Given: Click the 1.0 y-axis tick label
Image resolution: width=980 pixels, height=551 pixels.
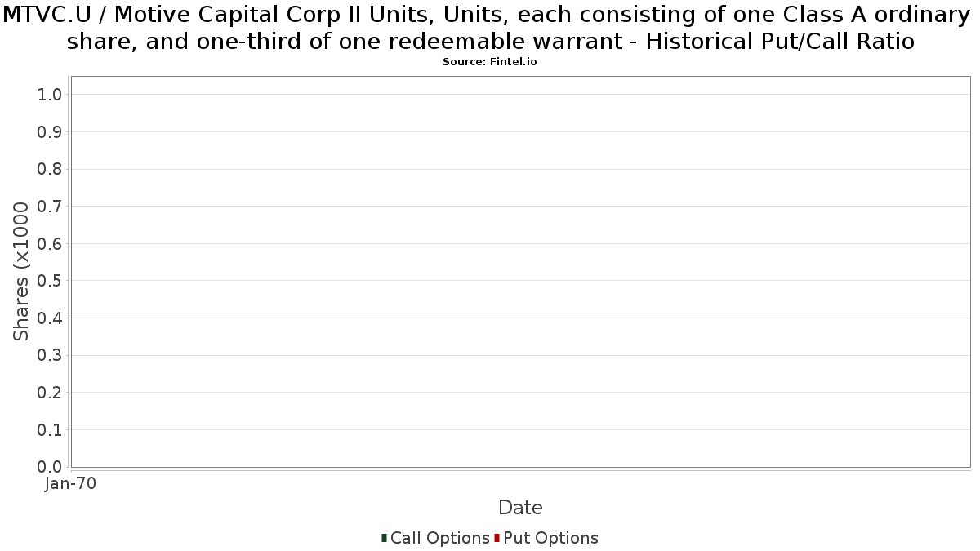Looking at the screenshot, I should 50,95.
